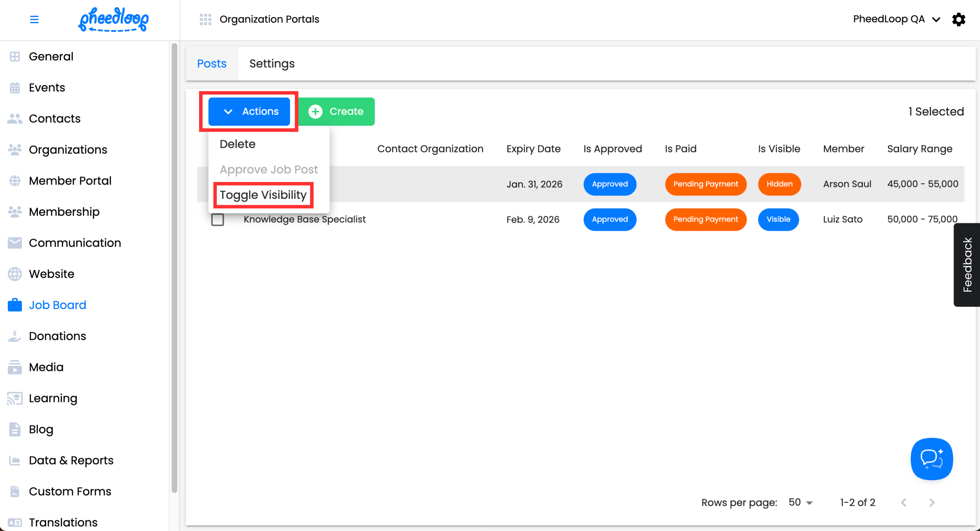Click the Hidden visibility badge

click(x=779, y=184)
